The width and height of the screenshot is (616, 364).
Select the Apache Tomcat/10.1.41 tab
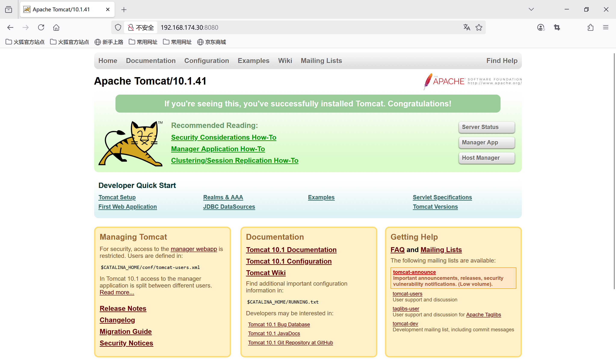(x=61, y=9)
